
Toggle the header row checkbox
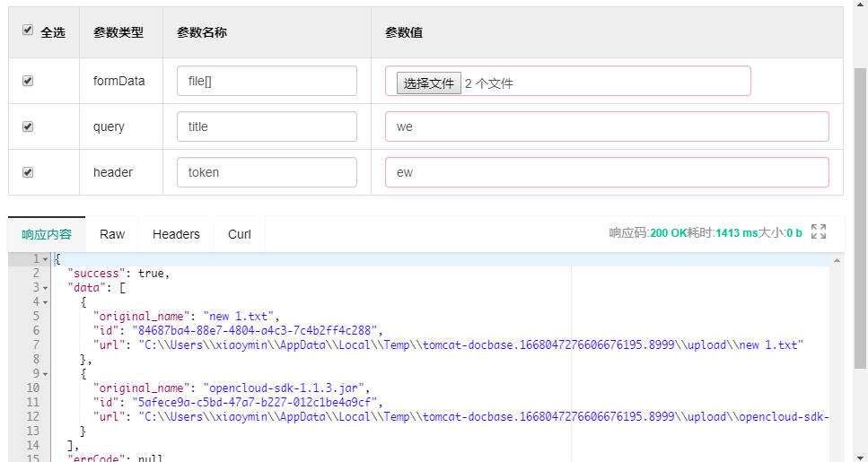tap(28, 172)
